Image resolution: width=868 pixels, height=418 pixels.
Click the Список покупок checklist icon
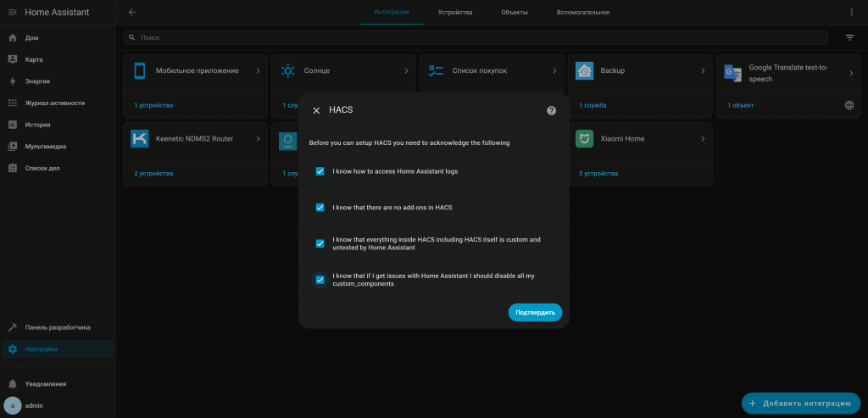coord(437,71)
